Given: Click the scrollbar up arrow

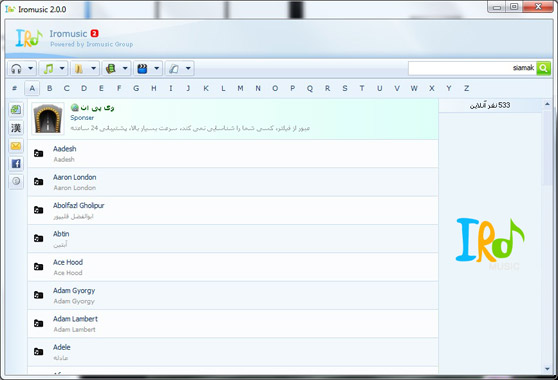Looking at the screenshot, I should 547,104.
